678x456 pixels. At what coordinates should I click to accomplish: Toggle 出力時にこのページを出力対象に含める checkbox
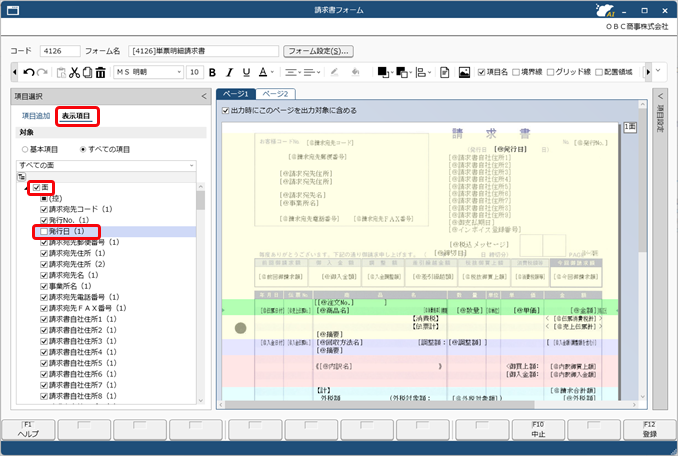tap(225, 110)
